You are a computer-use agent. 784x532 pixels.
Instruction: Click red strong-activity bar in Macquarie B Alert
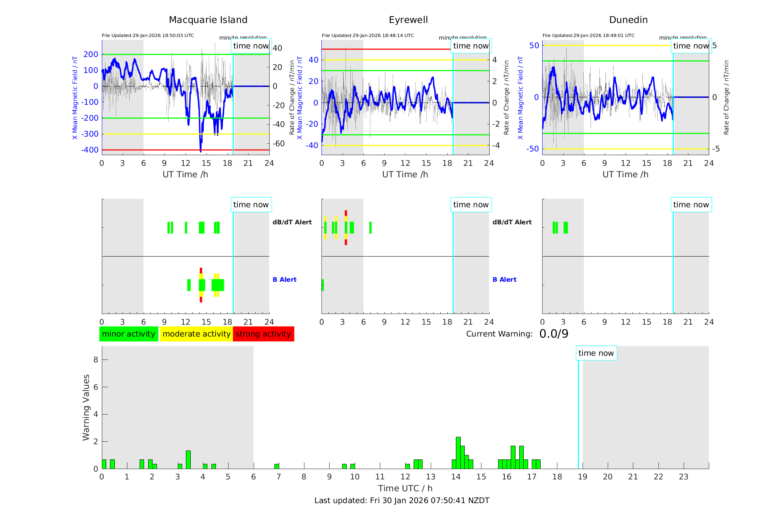(x=201, y=270)
